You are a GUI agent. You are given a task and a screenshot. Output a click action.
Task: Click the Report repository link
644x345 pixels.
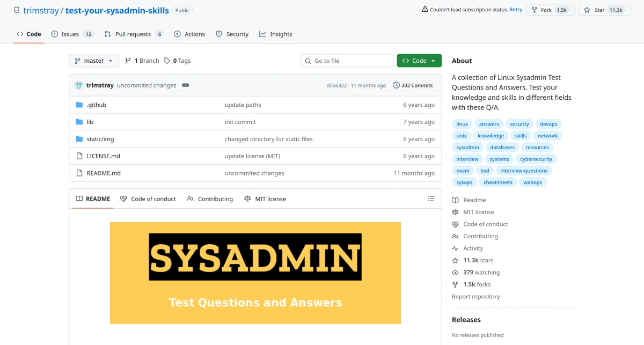(x=475, y=296)
